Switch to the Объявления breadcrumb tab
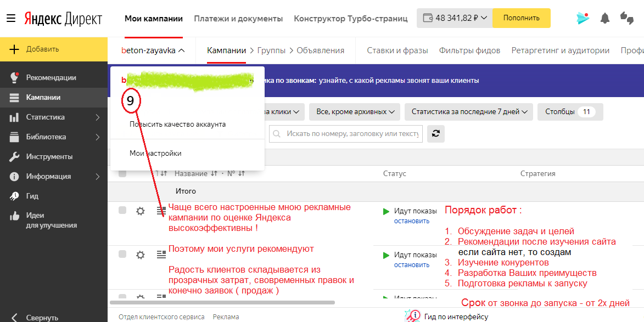The image size is (644, 322). click(321, 50)
